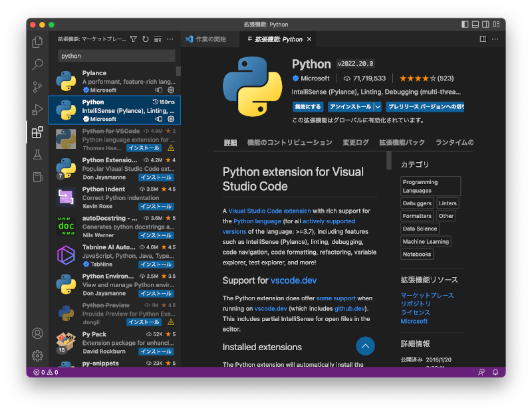Image resolution: width=532 pixels, height=412 pixels.
Task: Open the github.dev link
Action: click(x=350, y=308)
